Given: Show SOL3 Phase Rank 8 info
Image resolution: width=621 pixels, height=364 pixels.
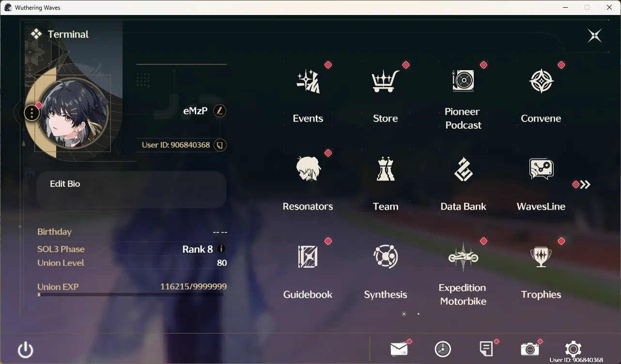Looking at the screenshot, I should 221,249.
